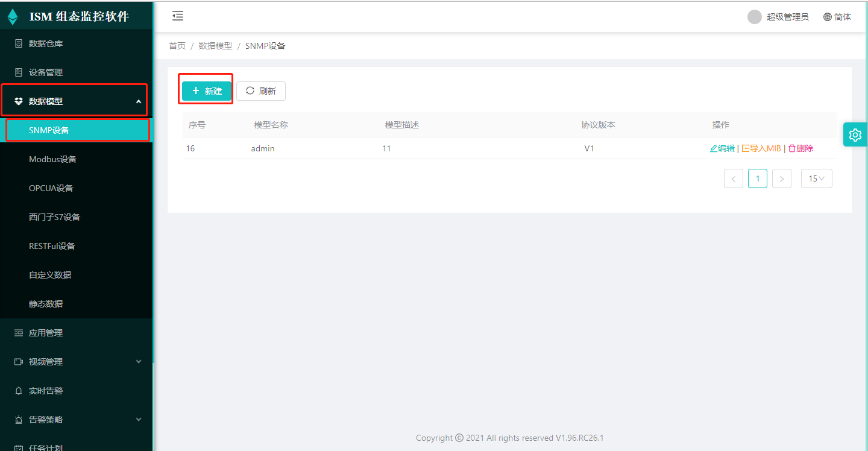Click the refresh arrows icon
868x451 pixels.
tap(250, 90)
